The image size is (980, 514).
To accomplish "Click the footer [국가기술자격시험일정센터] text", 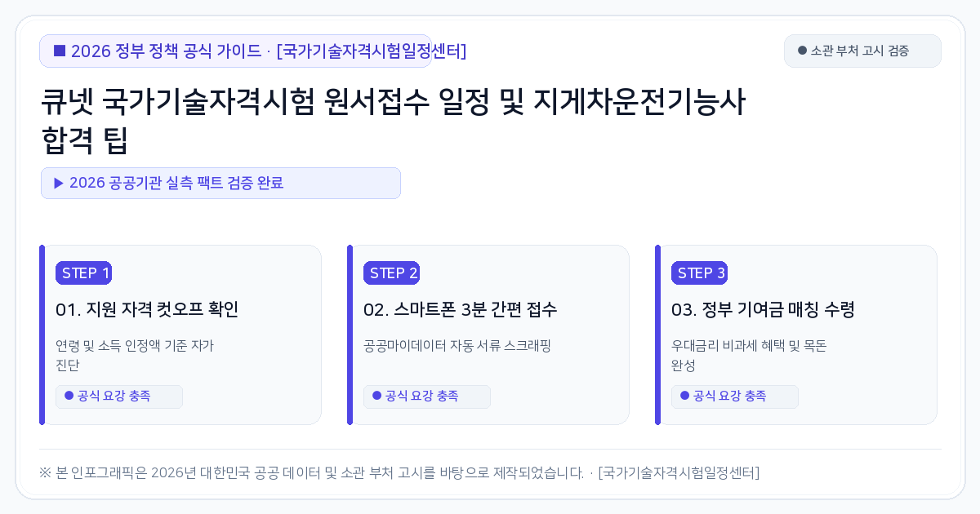I will pos(679,472).
